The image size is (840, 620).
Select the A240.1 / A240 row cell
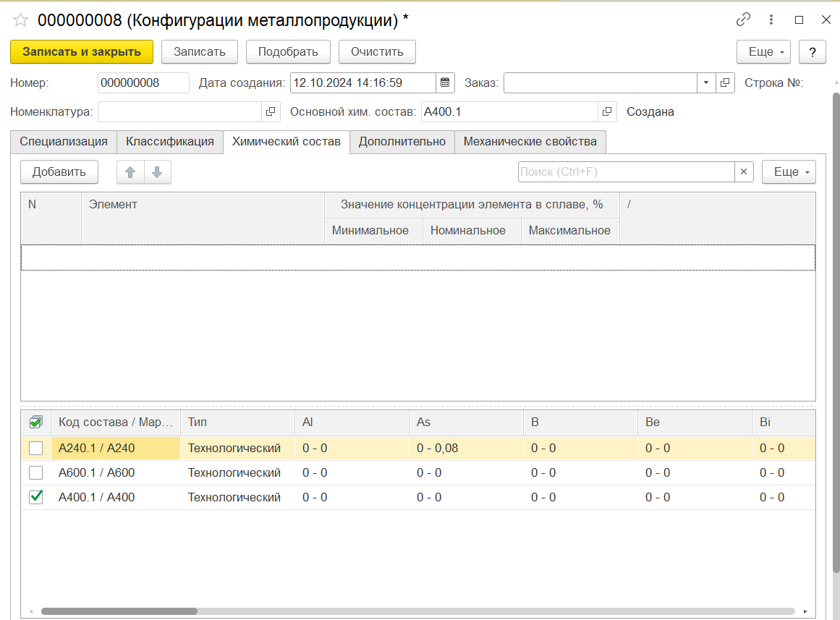tap(116, 448)
